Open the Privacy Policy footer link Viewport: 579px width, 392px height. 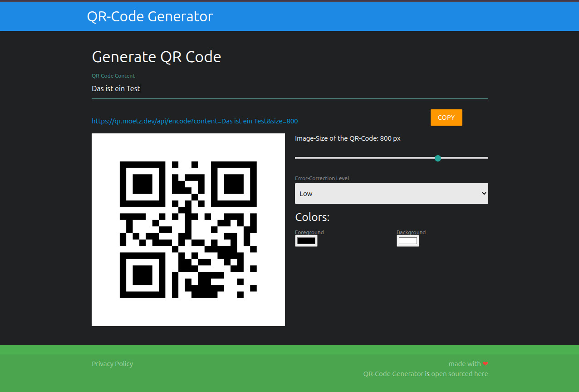112,364
